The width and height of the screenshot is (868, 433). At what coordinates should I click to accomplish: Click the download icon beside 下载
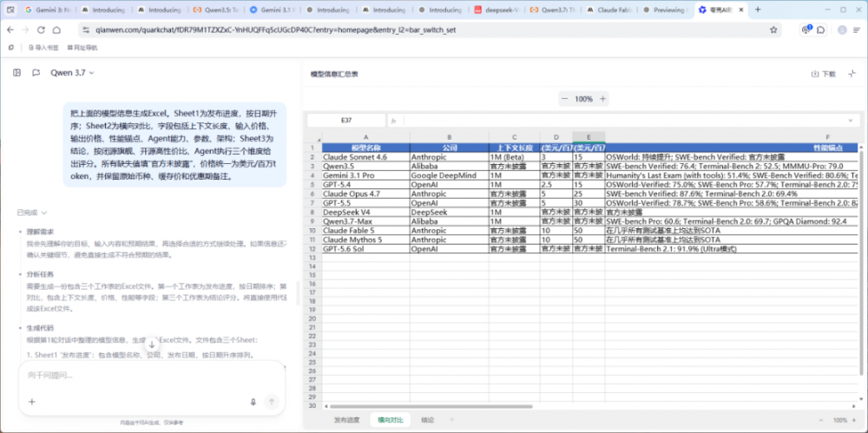[815, 75]
